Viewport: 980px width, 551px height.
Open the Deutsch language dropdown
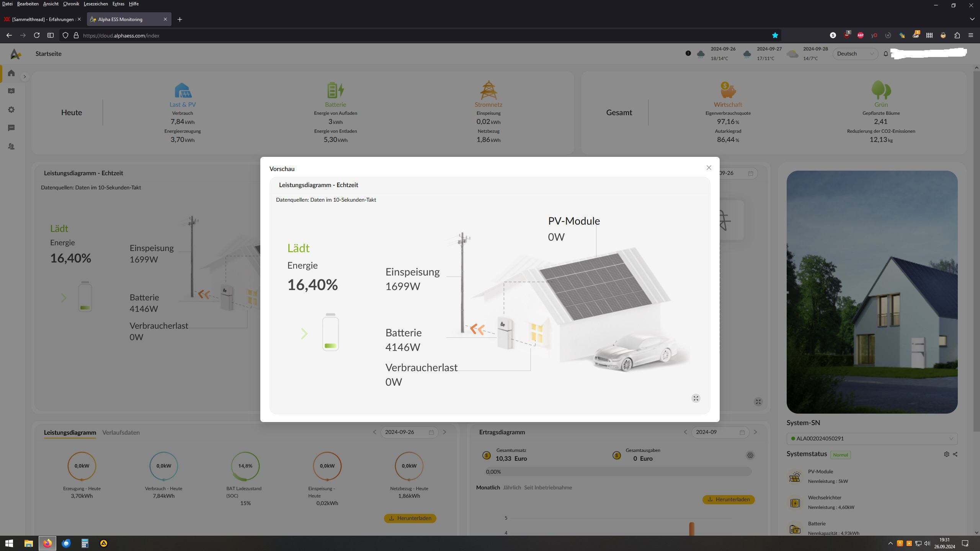[x=855, y=54]
